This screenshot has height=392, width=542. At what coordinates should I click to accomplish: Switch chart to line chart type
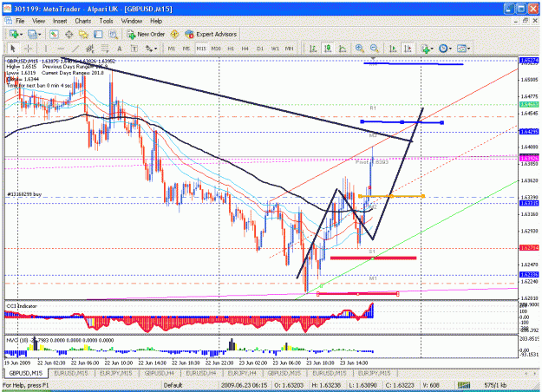(x=343, y=49)
